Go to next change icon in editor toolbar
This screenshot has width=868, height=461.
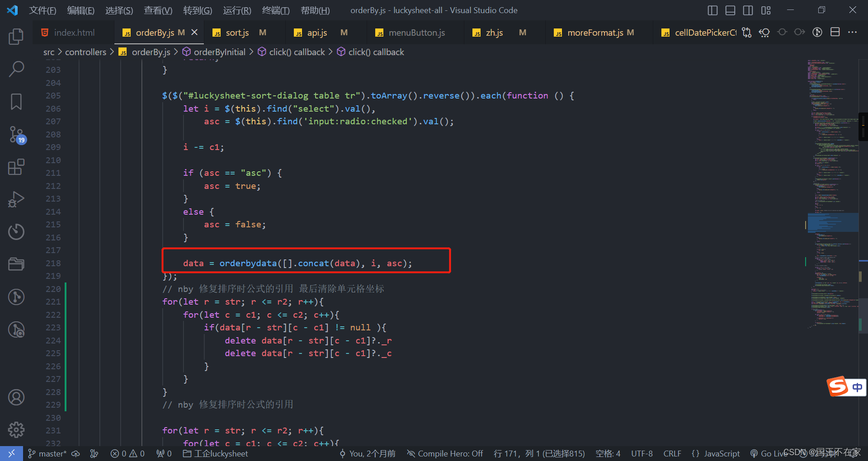point(800,32)
